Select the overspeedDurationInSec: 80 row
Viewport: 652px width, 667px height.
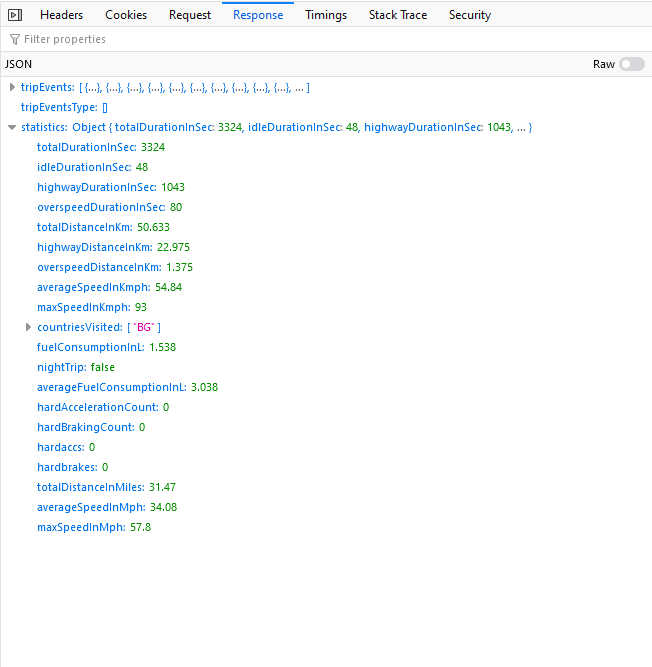coord(326,207)
